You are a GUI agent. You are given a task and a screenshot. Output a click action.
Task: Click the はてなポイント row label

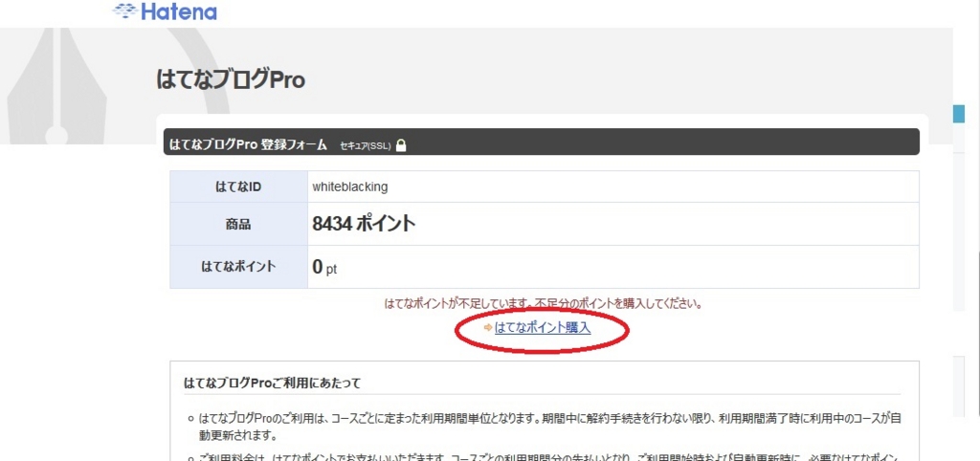pos(238,267)
